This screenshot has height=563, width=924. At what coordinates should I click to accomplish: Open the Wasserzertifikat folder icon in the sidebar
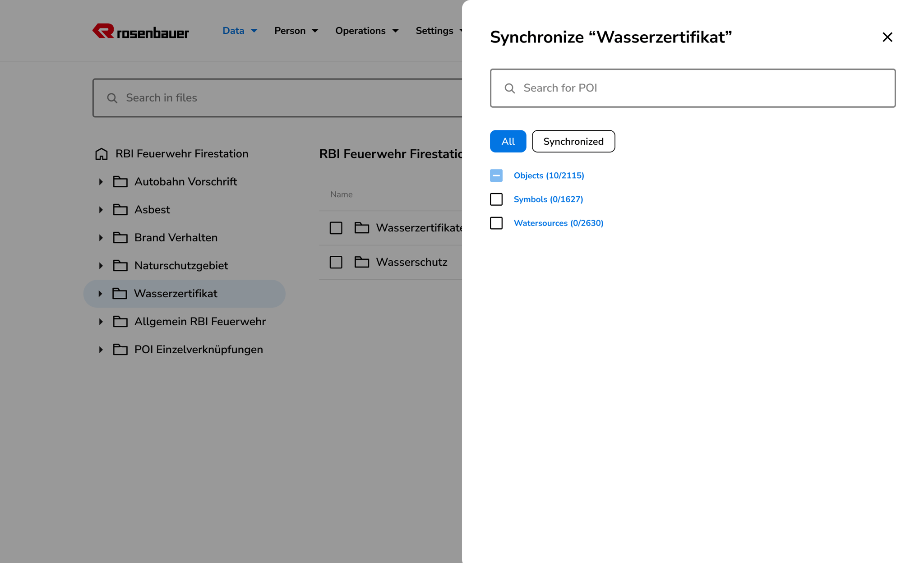click(120, 293)
